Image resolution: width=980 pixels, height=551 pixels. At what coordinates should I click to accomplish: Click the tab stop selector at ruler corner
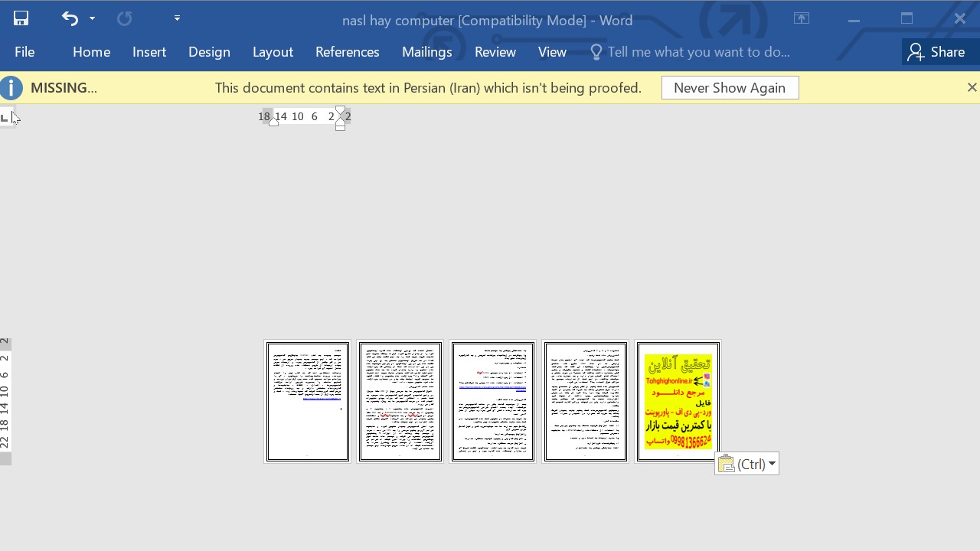tap(5, 117)
